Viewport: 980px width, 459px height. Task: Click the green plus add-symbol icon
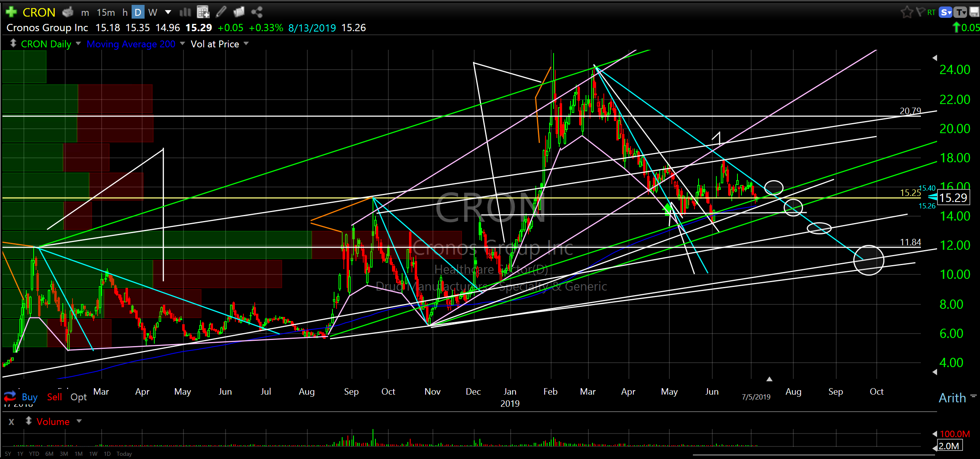point(11,12)
